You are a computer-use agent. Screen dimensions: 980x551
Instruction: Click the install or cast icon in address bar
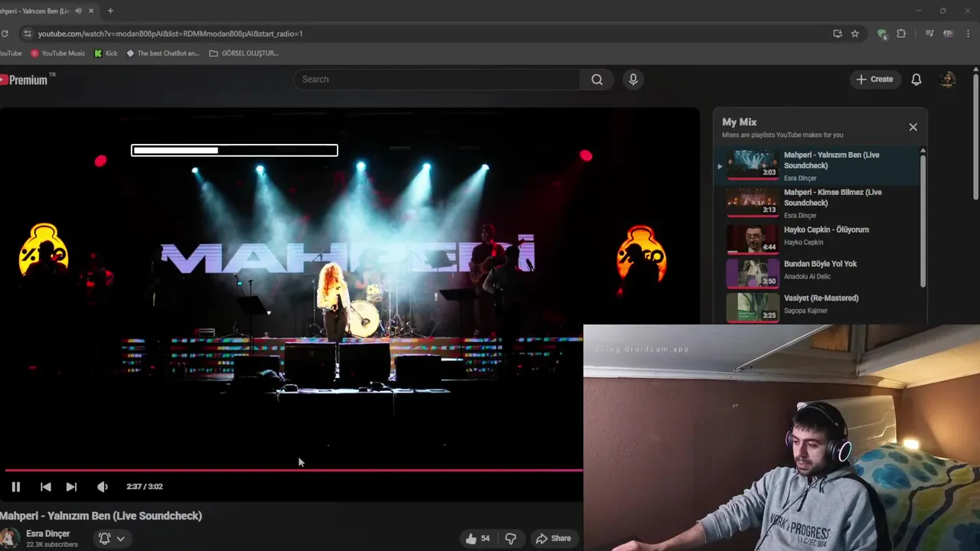(838, 34)
